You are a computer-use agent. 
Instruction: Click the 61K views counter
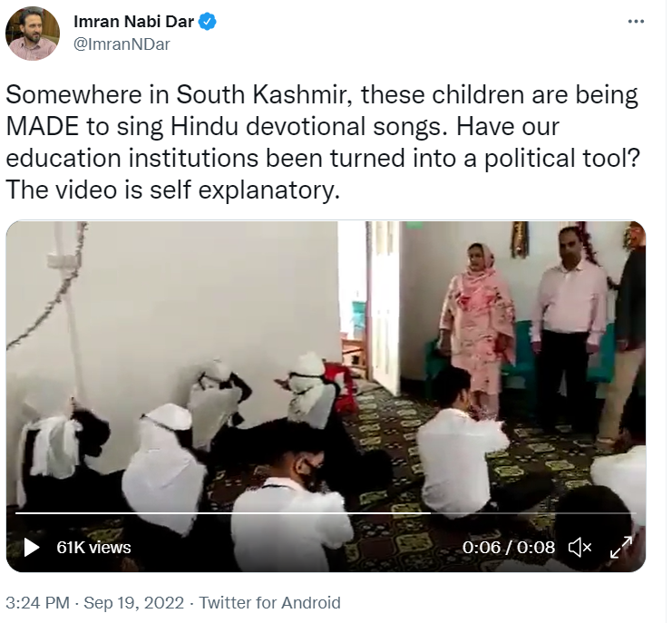pyautogui.click(x=93, y=548)
